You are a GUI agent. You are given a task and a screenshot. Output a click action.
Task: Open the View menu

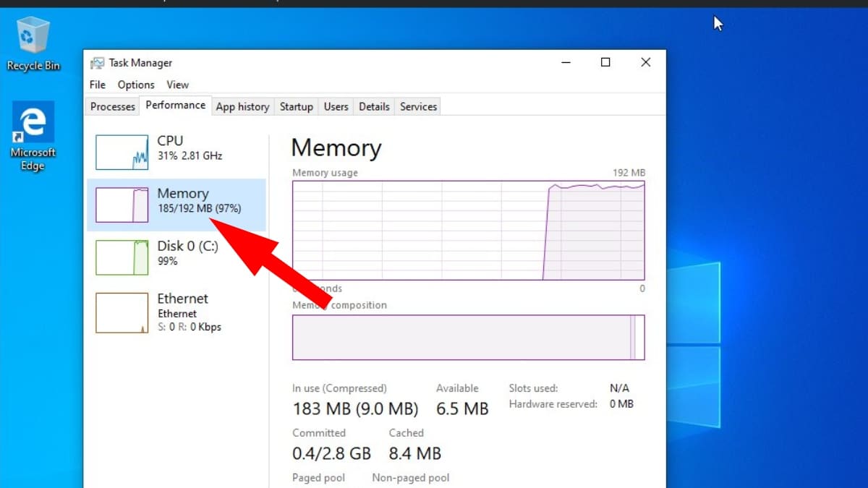pyautogui.click(x=177, y=85)
